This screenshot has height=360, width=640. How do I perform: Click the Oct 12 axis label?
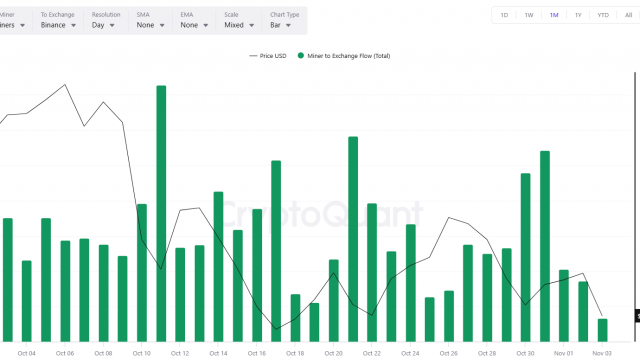(180, 353)
